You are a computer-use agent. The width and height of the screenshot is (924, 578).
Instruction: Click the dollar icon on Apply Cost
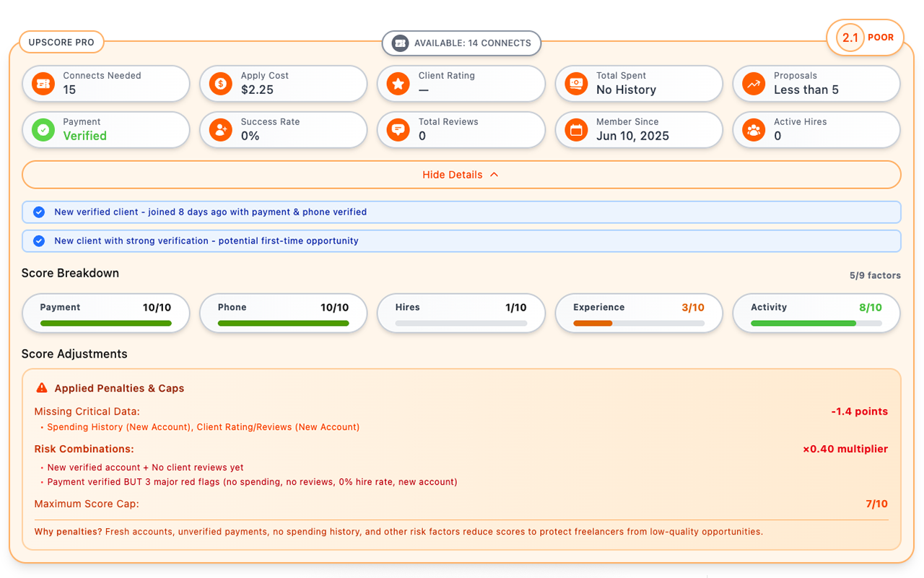click(x=219, y=84)
